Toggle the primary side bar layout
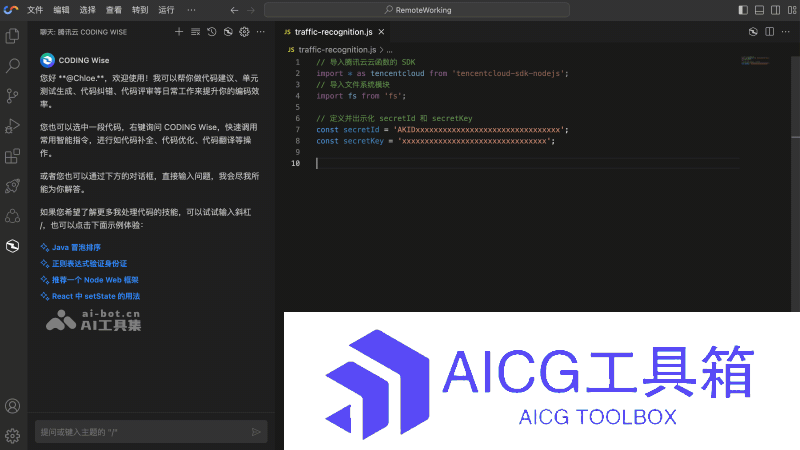 click(x=743, y=10)
